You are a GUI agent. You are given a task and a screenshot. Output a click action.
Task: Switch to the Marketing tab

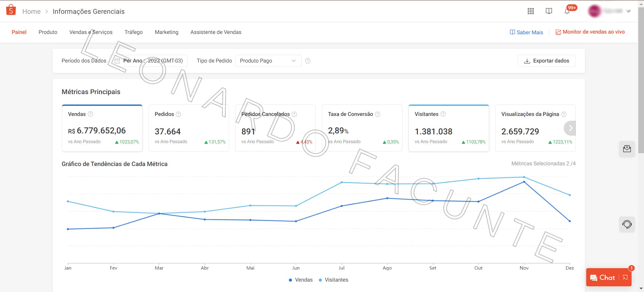coord(166,32)
